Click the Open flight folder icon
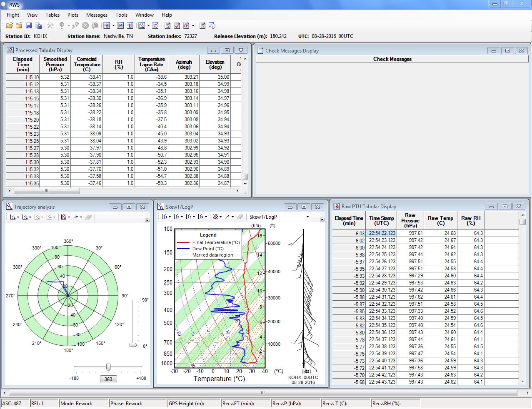Screen dimensions: 532x409 point(9,26)
